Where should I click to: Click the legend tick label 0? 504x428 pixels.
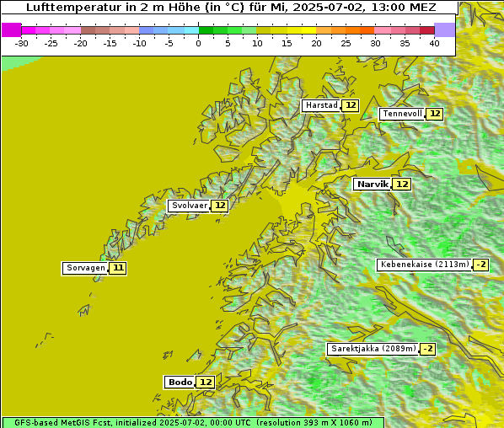coord(198,43)
